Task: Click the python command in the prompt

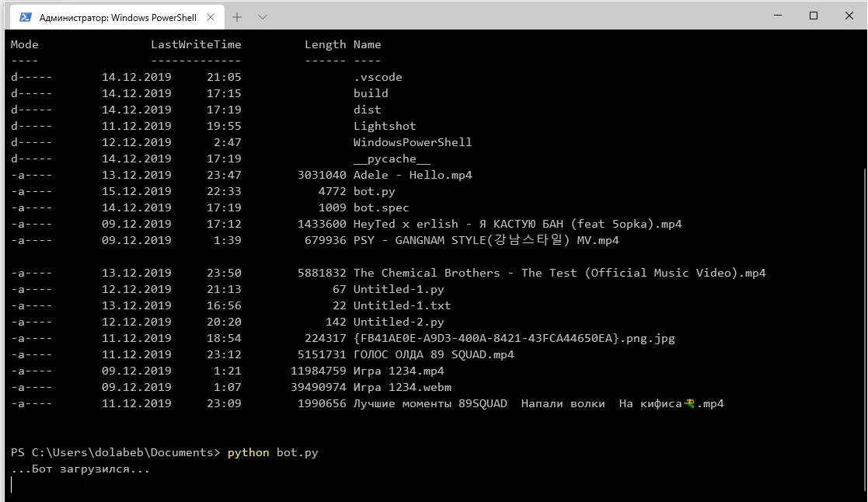Action: 248,453
